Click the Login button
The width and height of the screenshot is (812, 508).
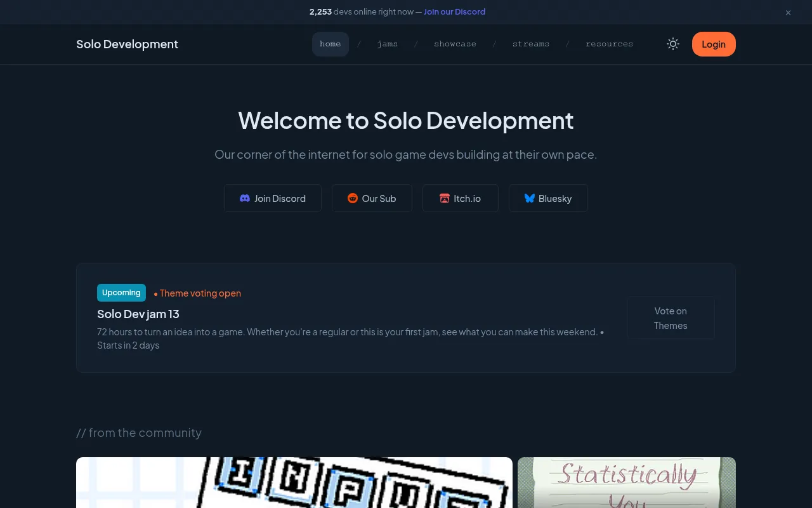[714, 44]
